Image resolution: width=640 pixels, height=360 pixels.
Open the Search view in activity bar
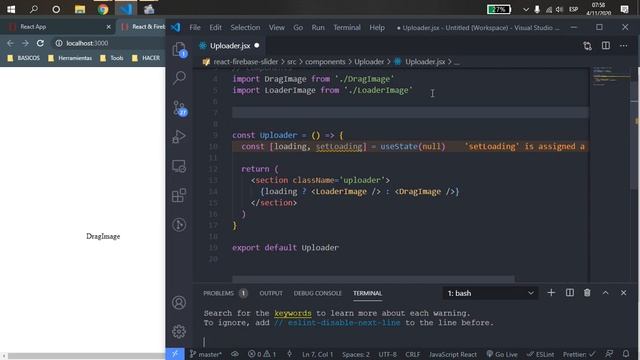179,78
